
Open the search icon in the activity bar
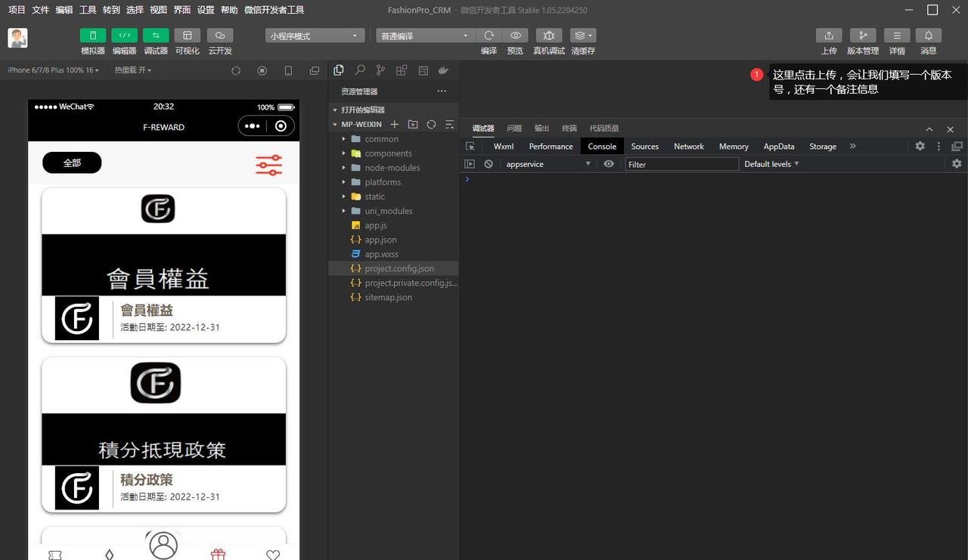point(360,70)
